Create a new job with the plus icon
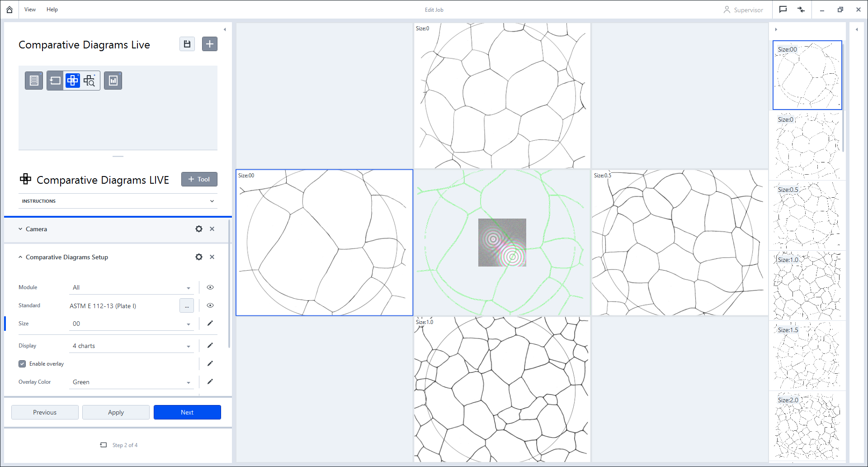The height and width of the screenshot is (467, 868). coord(209,44)
